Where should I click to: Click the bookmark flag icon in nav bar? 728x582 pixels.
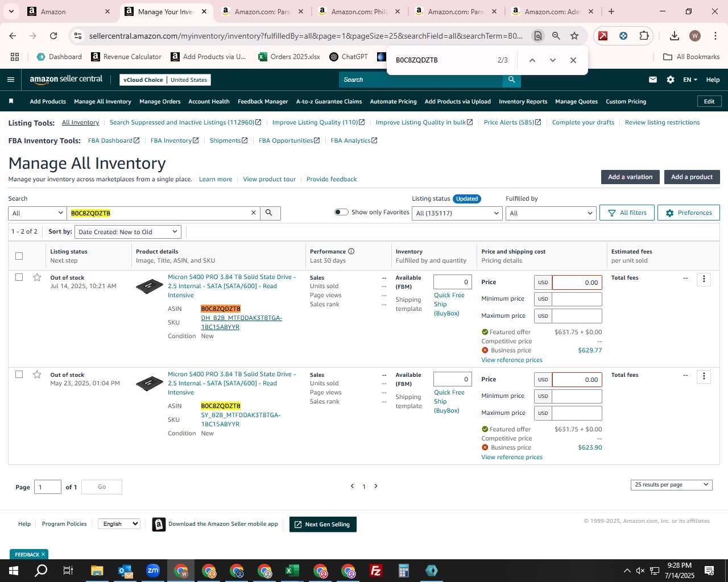coord(11,101)
